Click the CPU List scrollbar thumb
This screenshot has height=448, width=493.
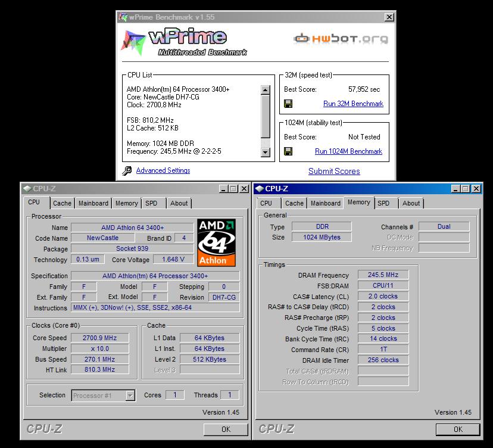pyautogui.click(x=266, y=116)
